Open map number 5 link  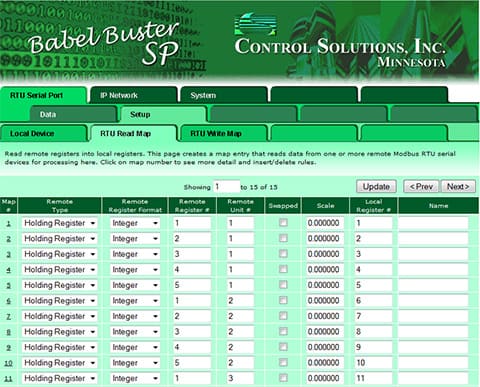pyautogui.click(x=9, y=285)
